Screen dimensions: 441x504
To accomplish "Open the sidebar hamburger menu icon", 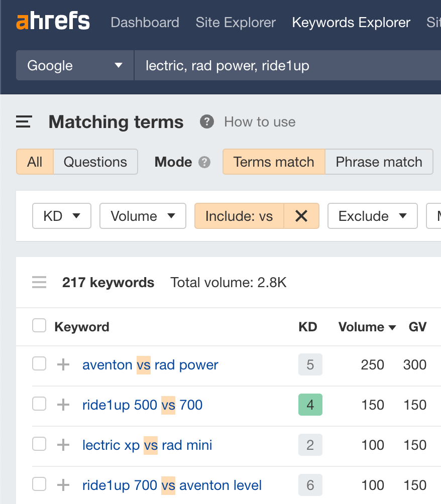I will [x=23, y=121].
